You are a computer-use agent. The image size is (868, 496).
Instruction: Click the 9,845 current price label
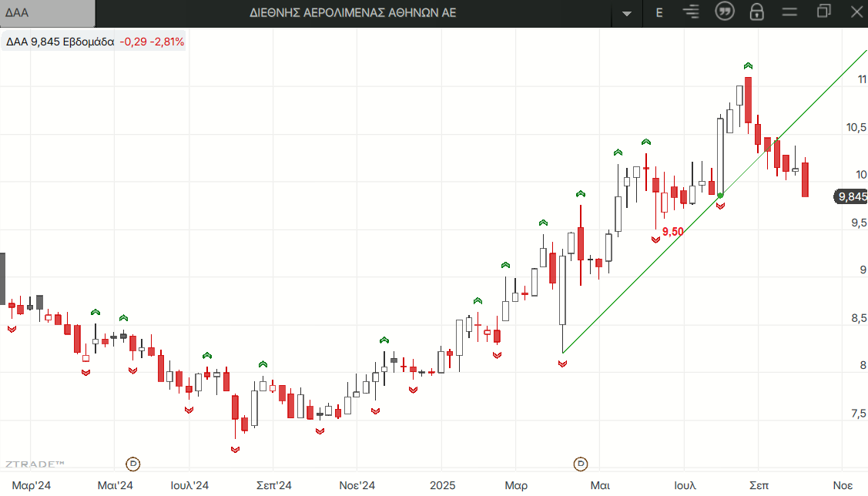pyautogui.click(x=852, y=197)
